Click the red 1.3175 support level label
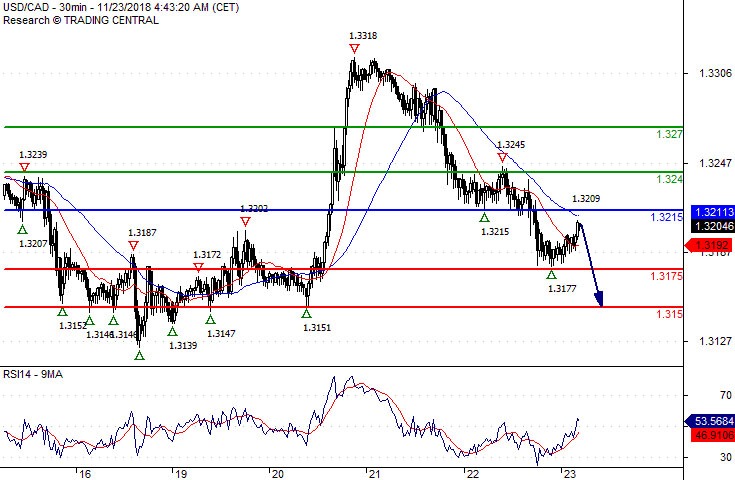This screenshot has height=480, width=735. (x=666, y=276)
